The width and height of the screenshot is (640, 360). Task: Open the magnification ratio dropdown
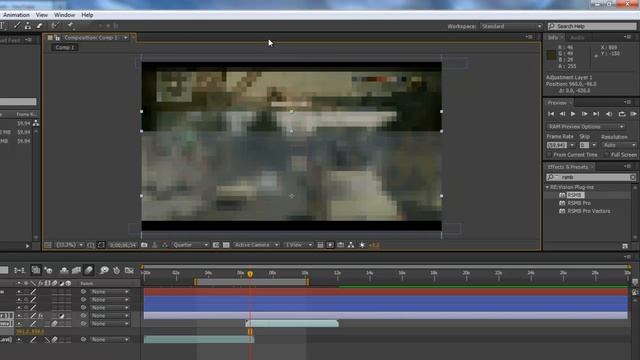point(69,245)
